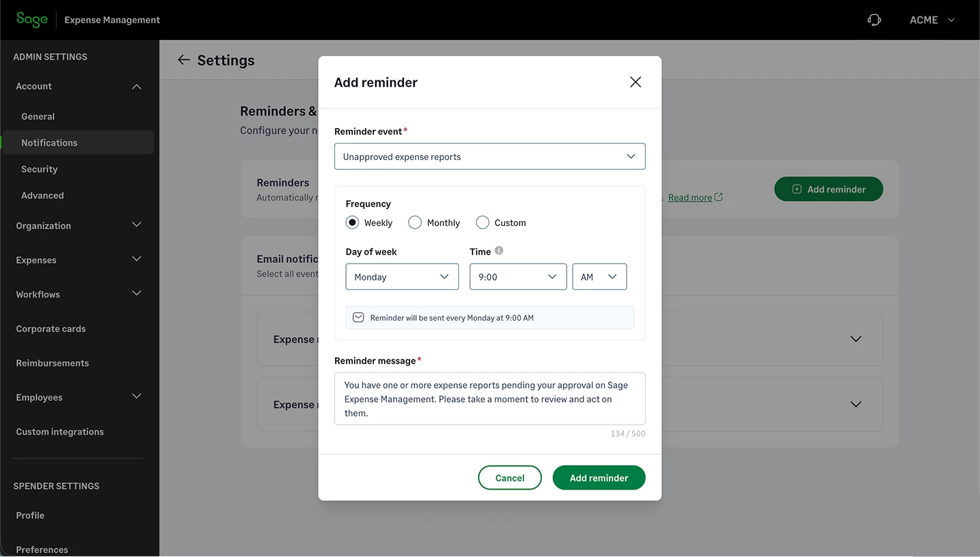Click the Cancel button in the dialog
Viewport: 980px width, 557px height.
tap(509, 477)
